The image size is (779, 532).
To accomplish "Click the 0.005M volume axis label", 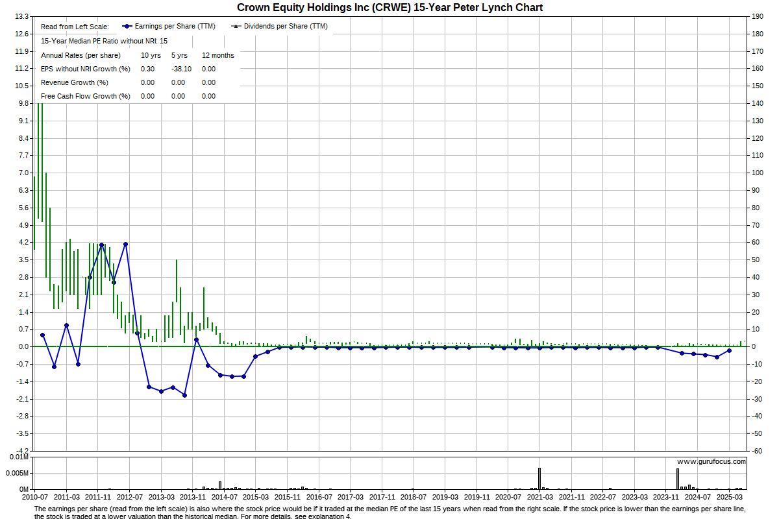I will click(17, 474).
